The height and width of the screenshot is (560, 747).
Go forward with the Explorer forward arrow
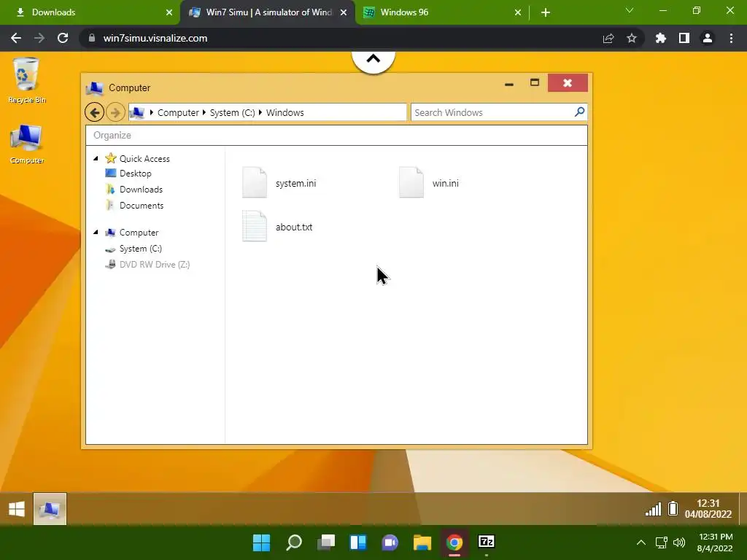click(115, 112)
